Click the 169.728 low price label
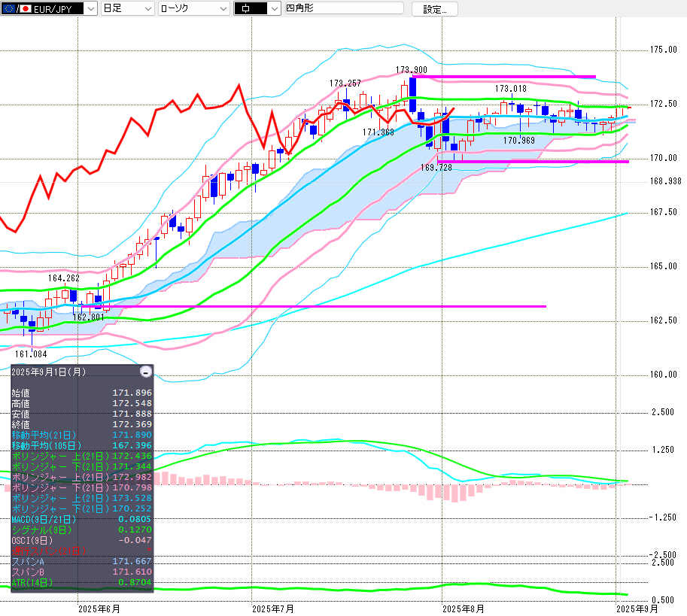This screenshot has height=616, width=687. point(436,168)
